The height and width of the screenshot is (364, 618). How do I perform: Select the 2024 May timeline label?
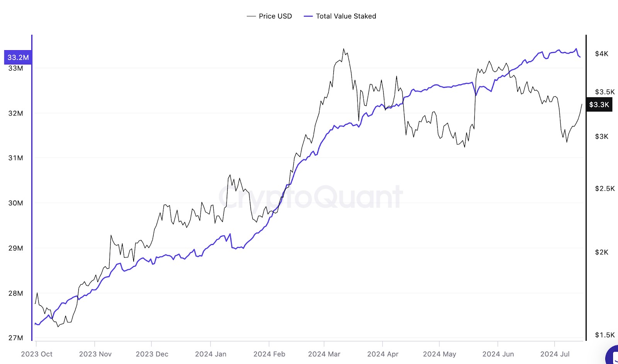439,354
